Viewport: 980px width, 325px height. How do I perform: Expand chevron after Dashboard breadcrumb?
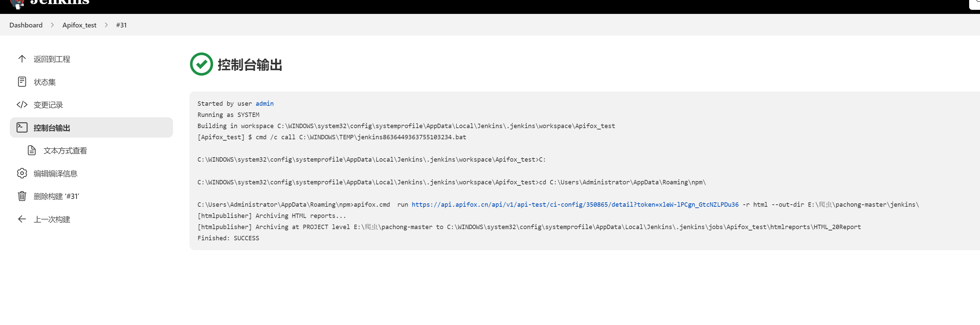coord(53,25)
